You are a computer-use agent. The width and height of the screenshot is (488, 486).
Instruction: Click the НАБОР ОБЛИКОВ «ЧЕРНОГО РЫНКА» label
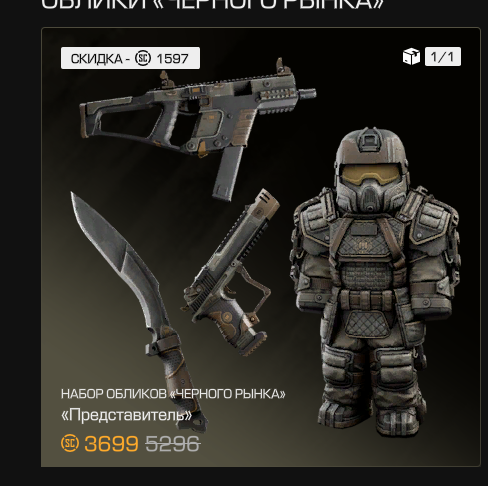pyautogui.click(x=173, y=394)
